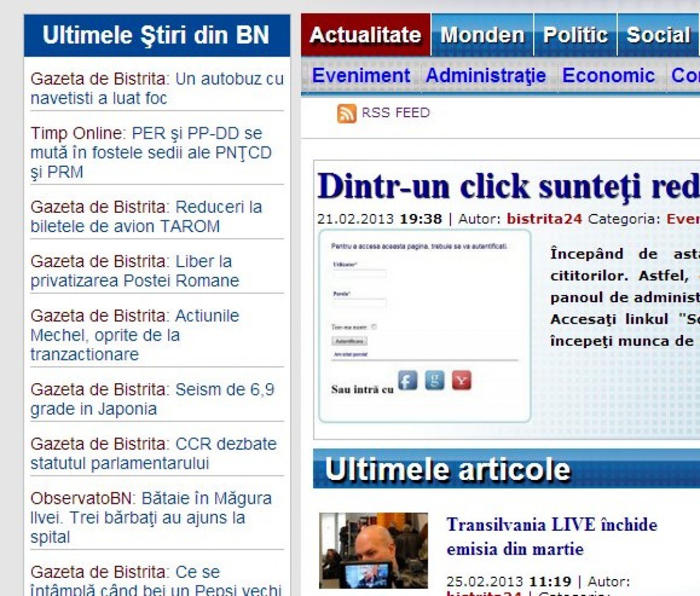Click the username field in login form
700x596 pixels.
pos(359,274)
